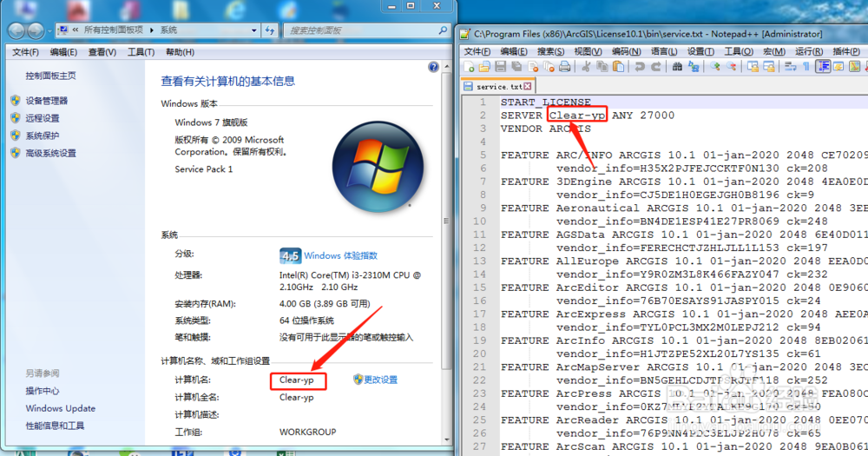Open 远程设置 from the sidebar

(42, 118)
